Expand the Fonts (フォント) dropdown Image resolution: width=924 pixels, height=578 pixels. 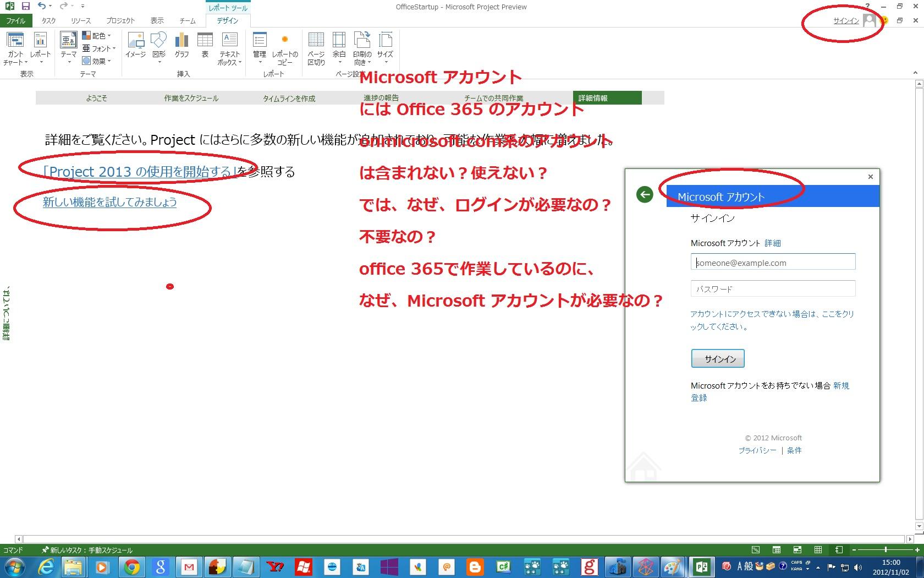[x=99, y=48]
